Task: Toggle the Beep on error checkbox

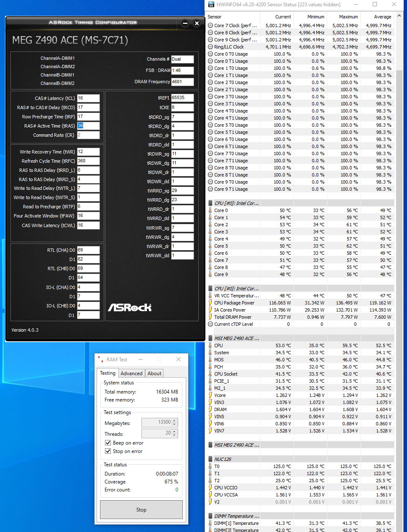Action: click(x=108, y=443)
